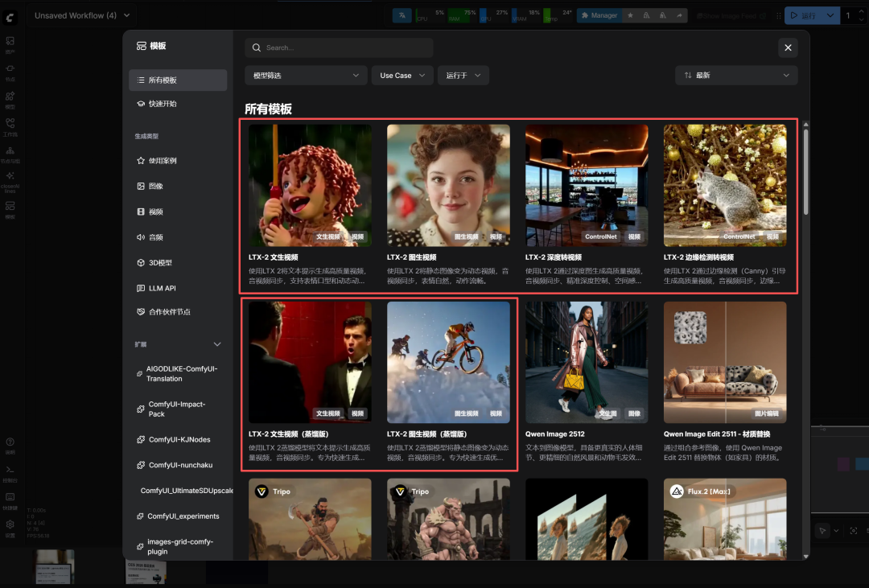Click the sort arrows icon next to 最新
Viewport: 869px width, 588px height.
(688, 76)
